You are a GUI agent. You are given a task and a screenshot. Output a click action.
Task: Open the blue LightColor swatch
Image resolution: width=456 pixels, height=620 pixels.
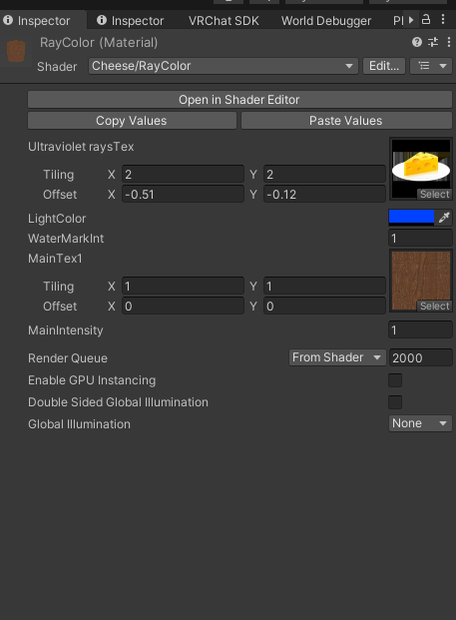[x=411, y=217]
